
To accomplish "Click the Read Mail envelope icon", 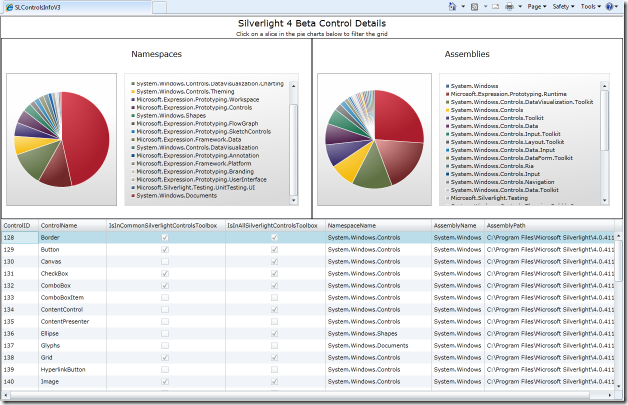I will coord(495,6).
